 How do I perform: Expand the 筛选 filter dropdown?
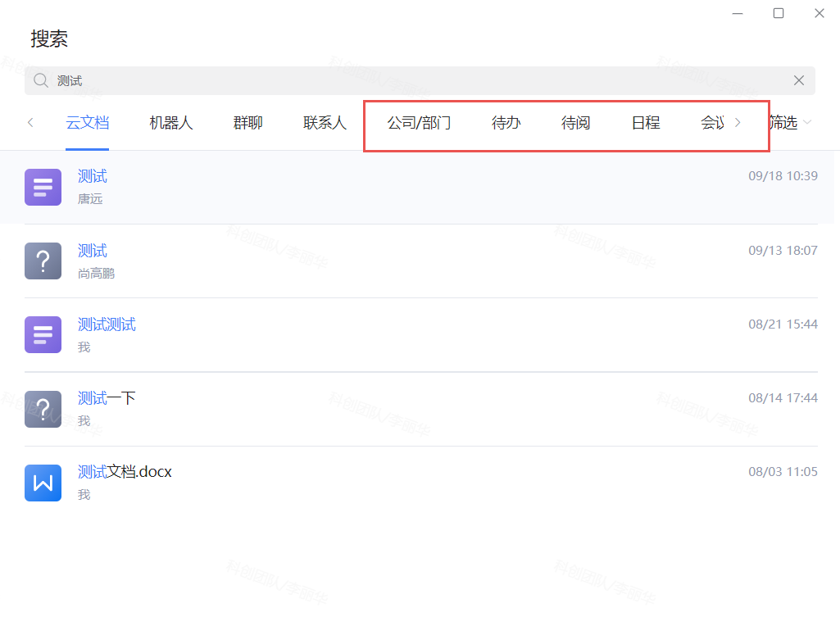click(x=790, y=123)
